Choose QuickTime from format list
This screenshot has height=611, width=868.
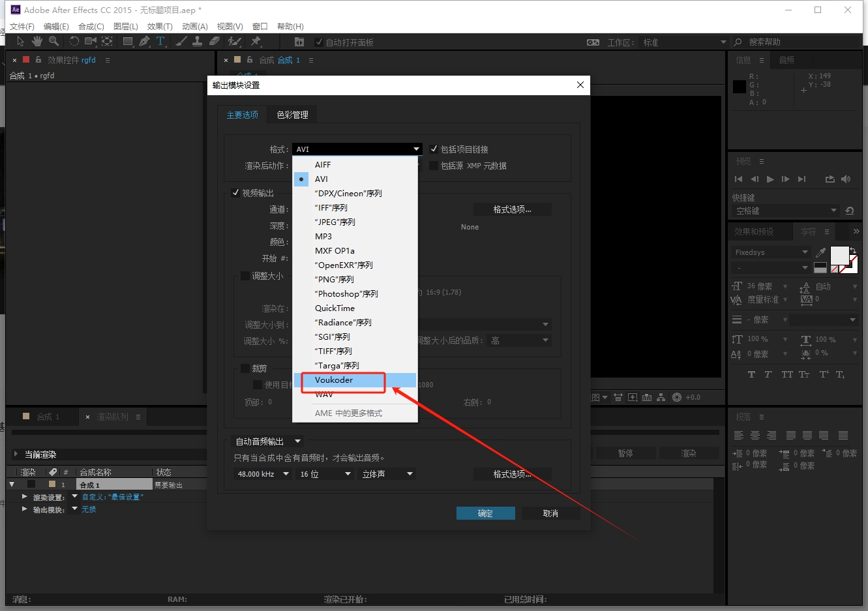pyautogui.click(x=355, y=308)
